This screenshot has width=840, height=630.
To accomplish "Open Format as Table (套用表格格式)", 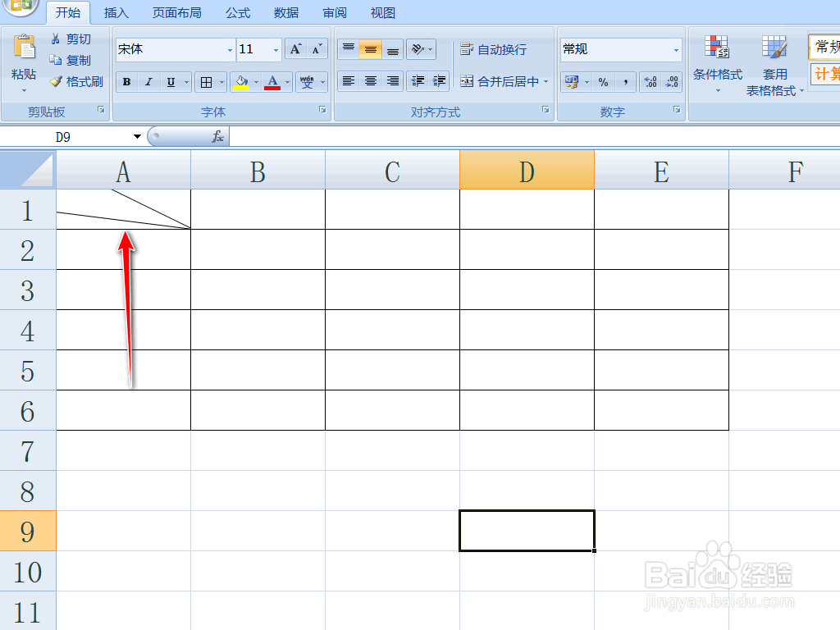I will [x=774, y=66].
